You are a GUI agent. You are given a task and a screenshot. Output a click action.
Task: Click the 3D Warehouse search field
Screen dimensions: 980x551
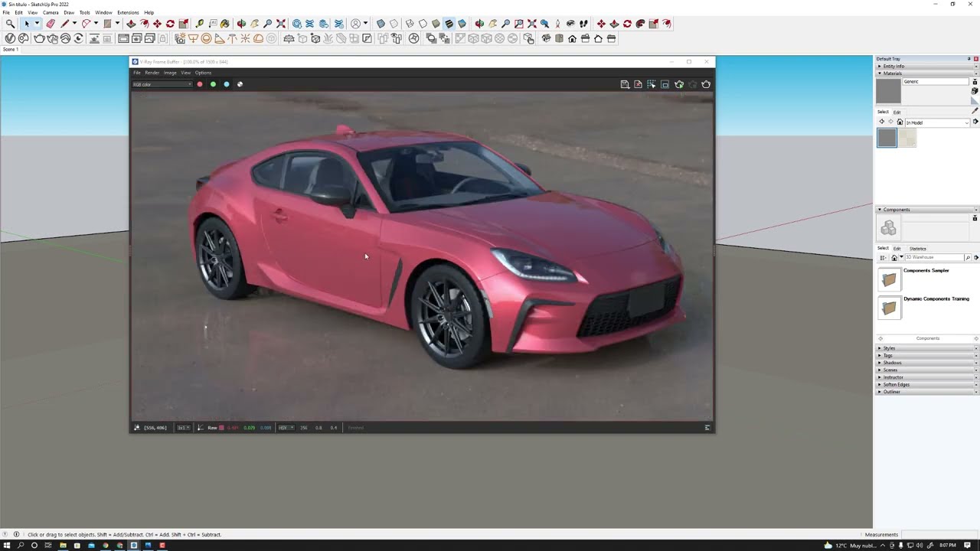[934, 258]
